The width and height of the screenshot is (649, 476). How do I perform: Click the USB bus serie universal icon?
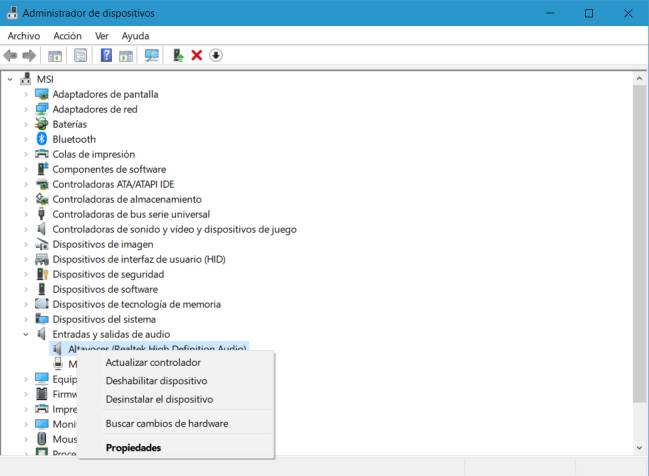[41, 214]
